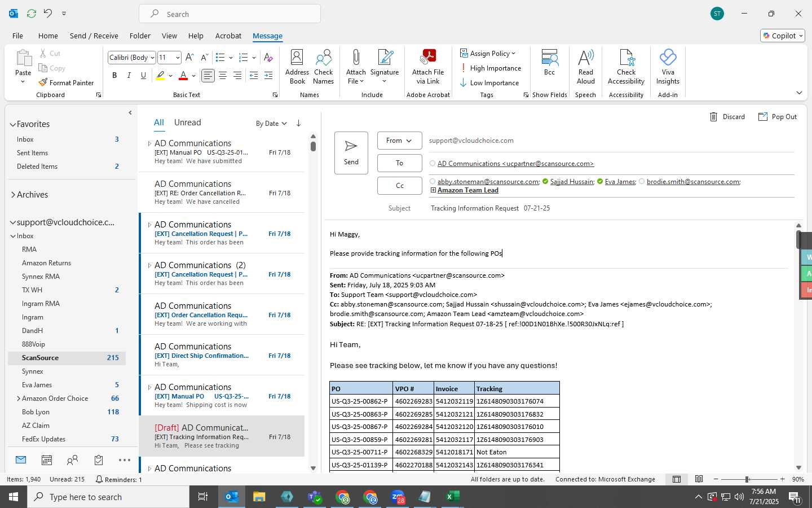
Task: Align text right
Action: (237, 75)
